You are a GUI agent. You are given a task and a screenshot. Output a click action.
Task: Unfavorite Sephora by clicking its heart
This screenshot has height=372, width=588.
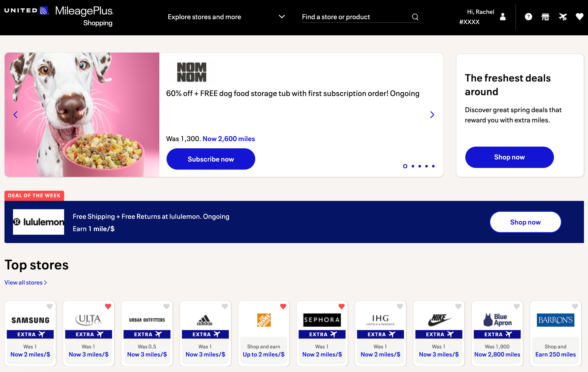coord(341,306)
